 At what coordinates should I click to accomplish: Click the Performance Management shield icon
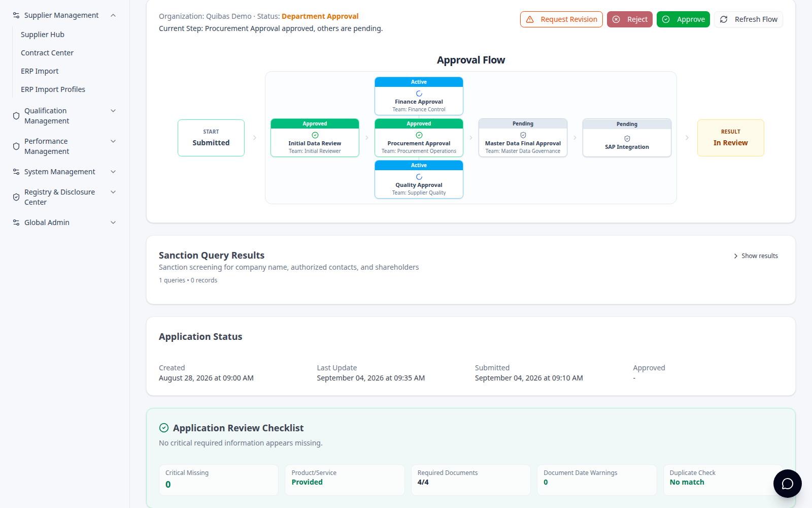click(16, 146)
